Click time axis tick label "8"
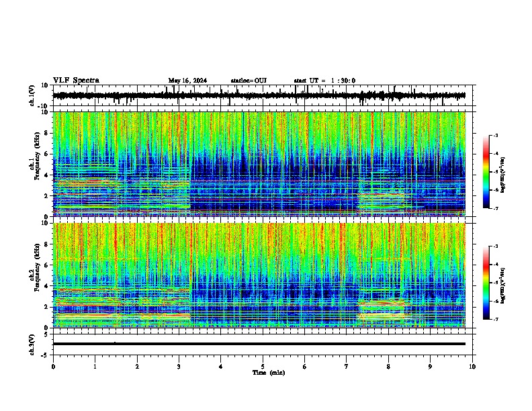Image resolution: width=532 pixels, height=411 pixels. click(x=388, y=367)
